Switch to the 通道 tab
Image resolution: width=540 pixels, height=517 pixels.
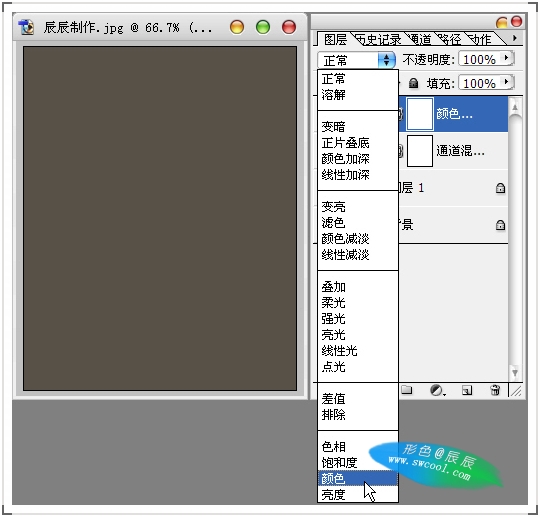point(419,40)
